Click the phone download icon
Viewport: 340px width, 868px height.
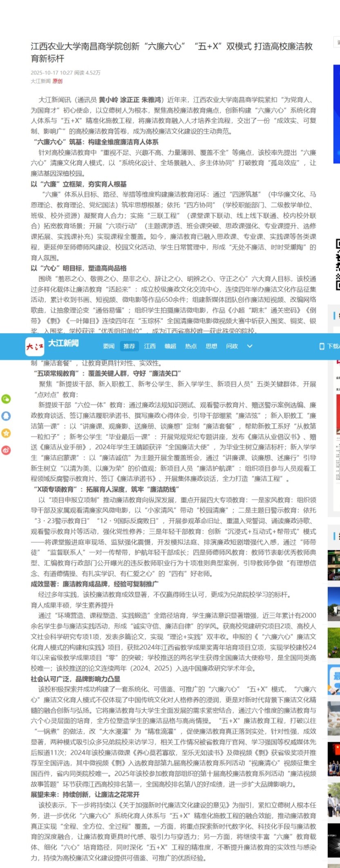tap(322, 346)
